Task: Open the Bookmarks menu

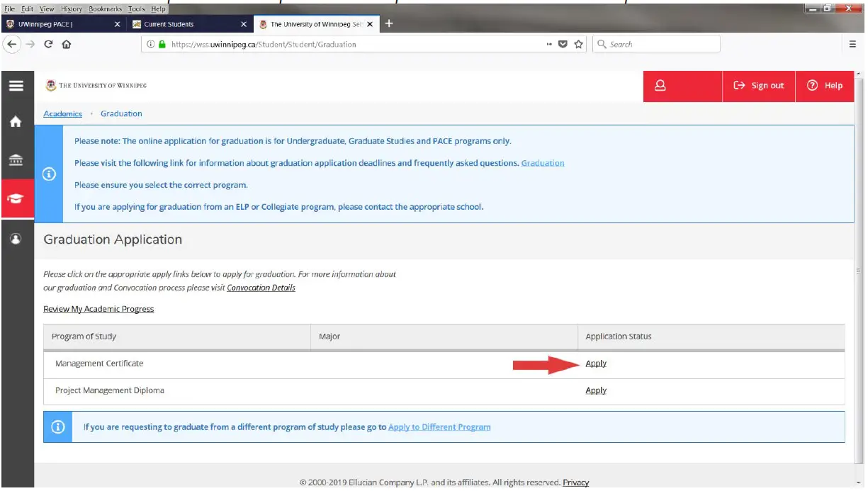Action: pos(105,9)
